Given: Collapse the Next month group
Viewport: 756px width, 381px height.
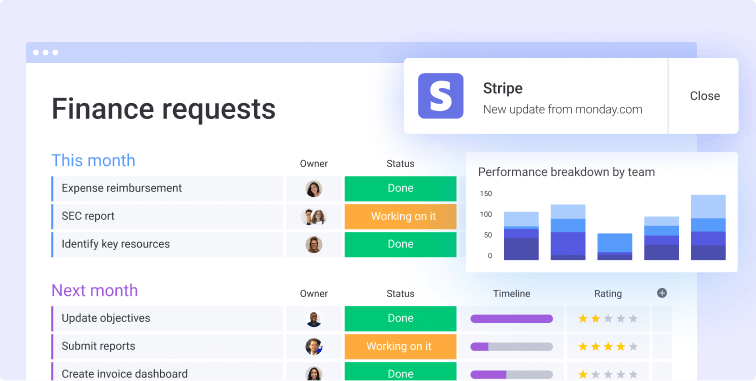Looking at the screenshot, I should pos(94,290).
